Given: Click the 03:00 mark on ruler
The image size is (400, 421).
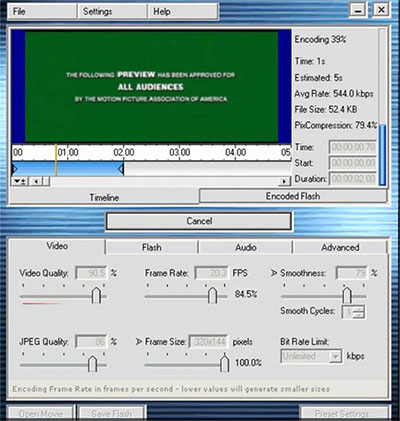Looking at the screenshot, I should [180, 153].
